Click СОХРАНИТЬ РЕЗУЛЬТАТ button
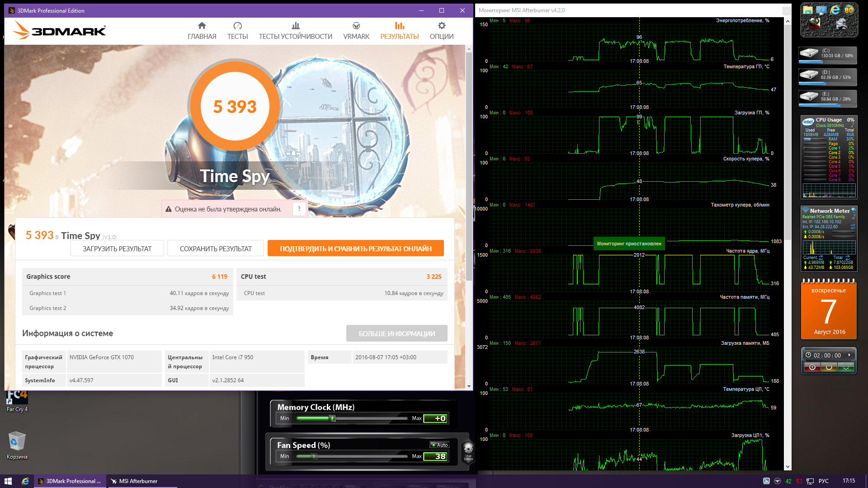Screen dimensions: 868x488 click(x=216, y=249)
